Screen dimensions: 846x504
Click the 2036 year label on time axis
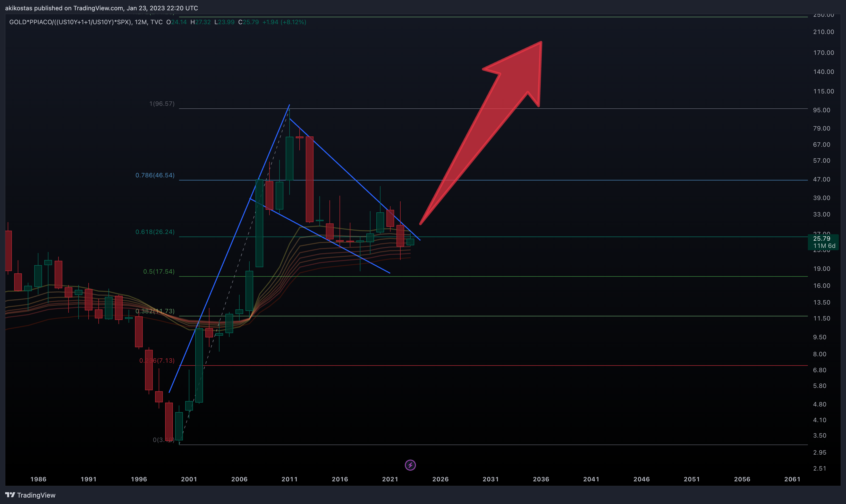coord(541,479)
